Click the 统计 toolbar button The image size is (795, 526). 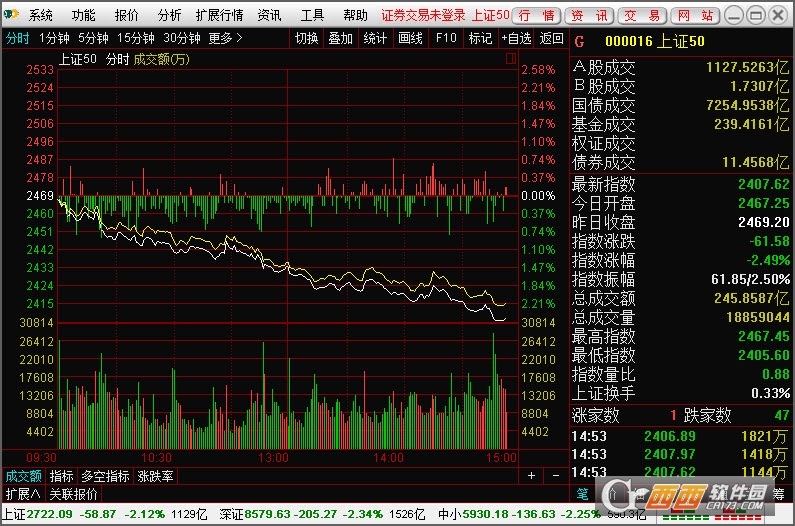(x=375, y=38)
